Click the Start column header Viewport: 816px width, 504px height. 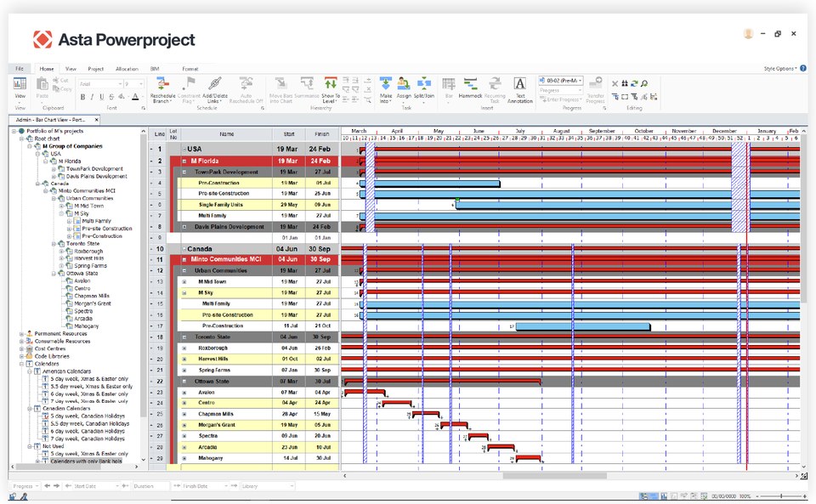pyautogui.click(x=289, y=134)
